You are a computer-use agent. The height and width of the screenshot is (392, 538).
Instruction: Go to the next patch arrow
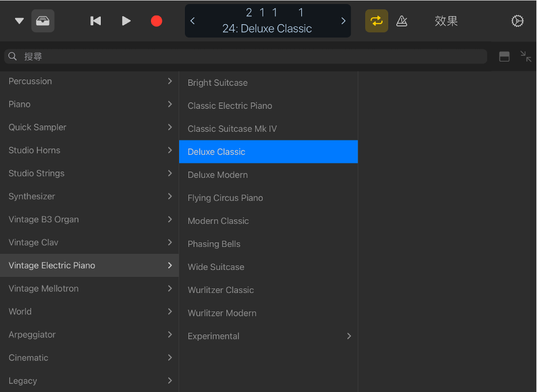343,21
